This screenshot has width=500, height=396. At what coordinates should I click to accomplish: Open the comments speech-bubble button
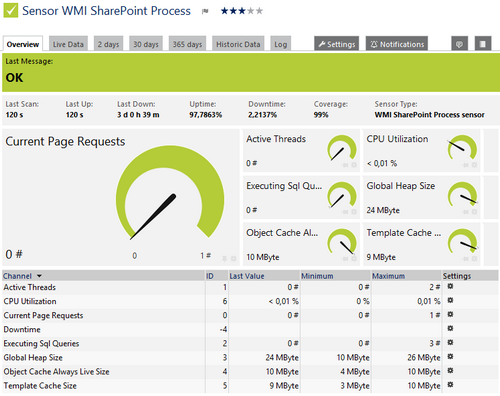(459, 44)
